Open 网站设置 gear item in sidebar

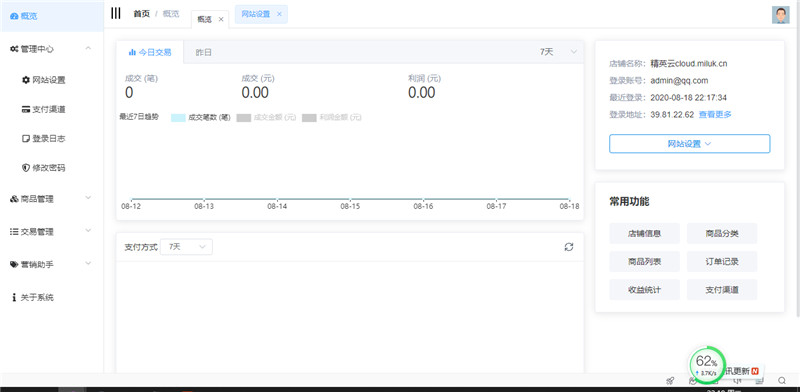pos(43,80)
